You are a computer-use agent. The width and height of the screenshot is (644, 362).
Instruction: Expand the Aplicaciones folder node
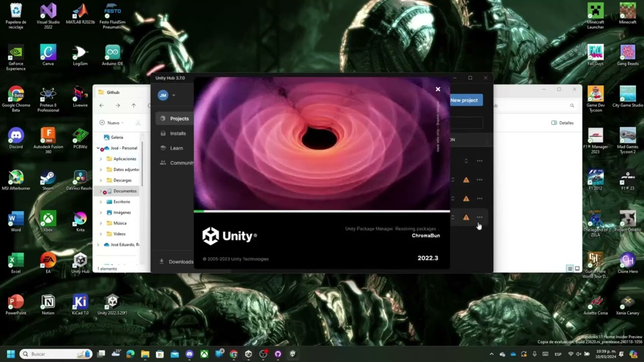click(101, 159)
